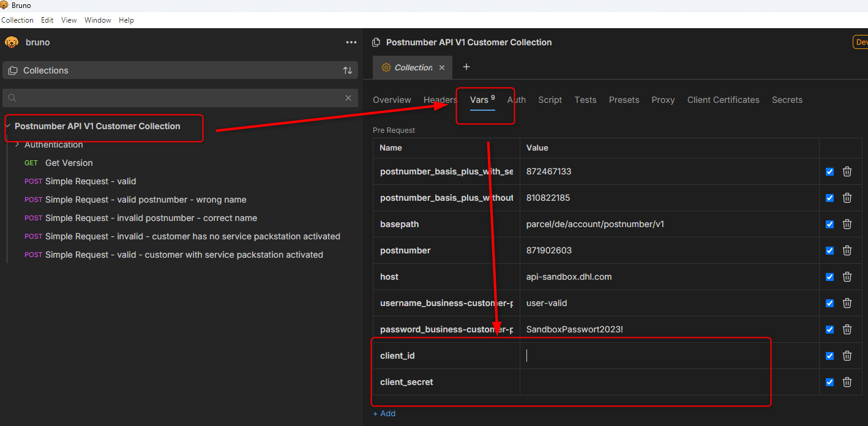Uncheck the SandboxPasswort2023! variable checkbox

829,330
